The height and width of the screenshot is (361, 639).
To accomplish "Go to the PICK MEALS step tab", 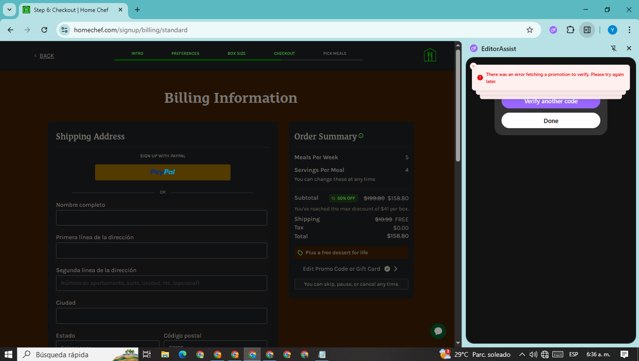I will point(335,53).
